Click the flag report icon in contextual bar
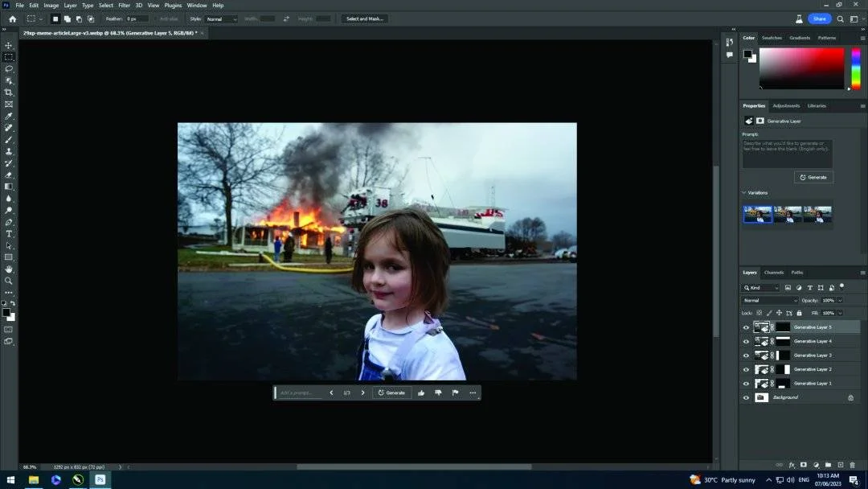This screenshot has width=868, height=489. click(x=456, y=392)
